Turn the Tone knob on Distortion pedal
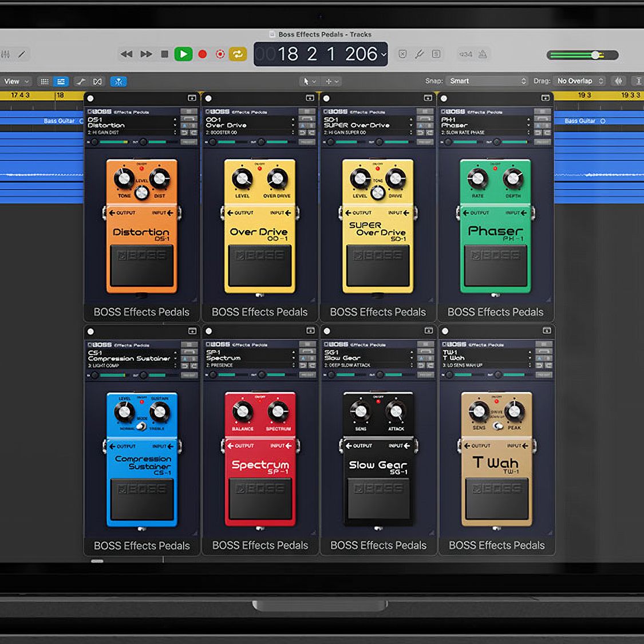The image size is (644, 644). 124,178
